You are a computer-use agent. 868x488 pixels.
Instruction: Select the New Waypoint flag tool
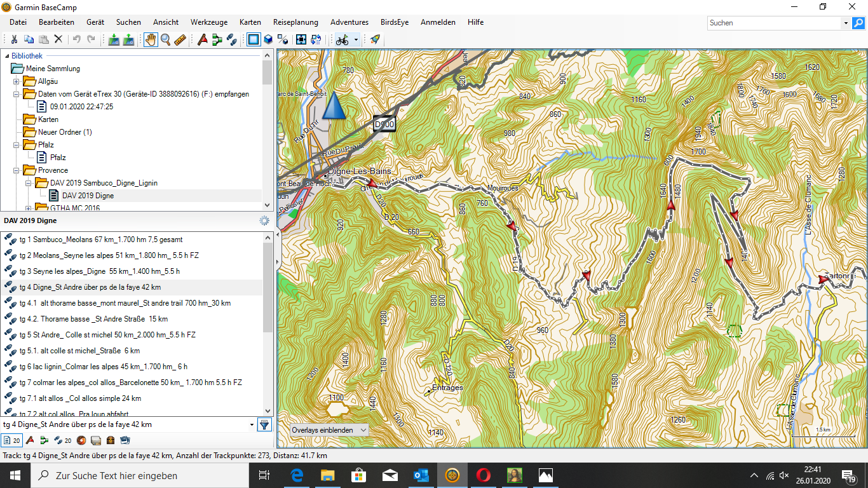(203, 39)
